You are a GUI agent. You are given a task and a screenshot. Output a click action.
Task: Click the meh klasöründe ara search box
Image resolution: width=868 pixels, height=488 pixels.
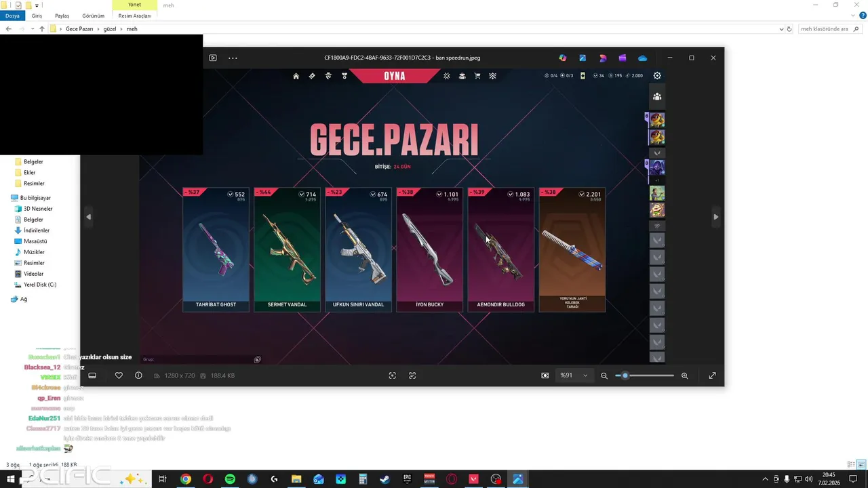point(831,29)
